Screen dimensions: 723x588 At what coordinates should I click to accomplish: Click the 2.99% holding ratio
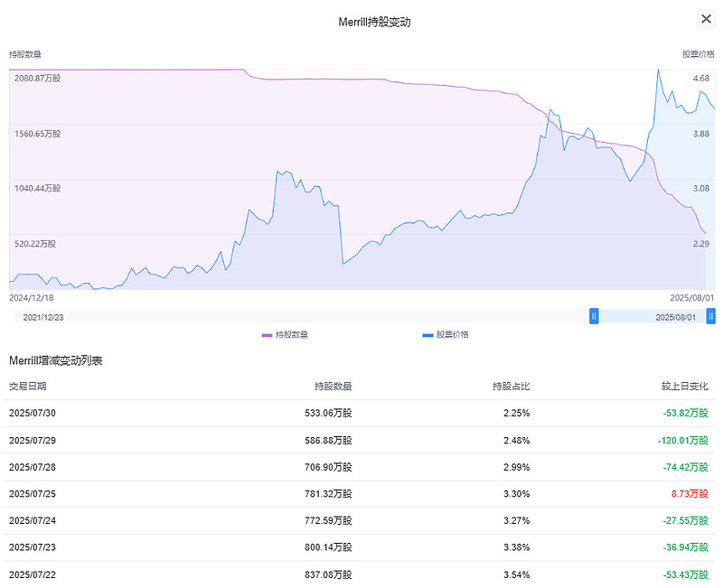tap(516, 467)
